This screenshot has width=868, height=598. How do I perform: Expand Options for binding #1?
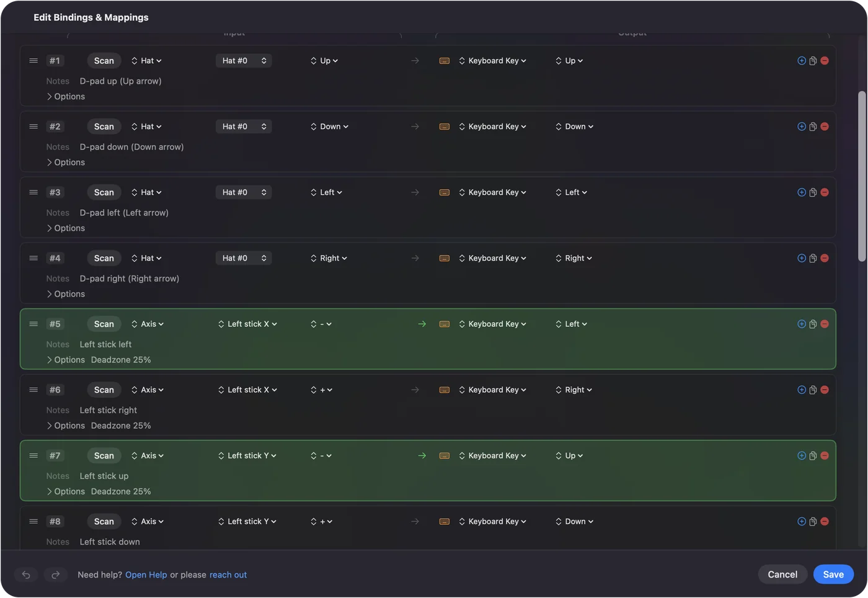point(66,97)
